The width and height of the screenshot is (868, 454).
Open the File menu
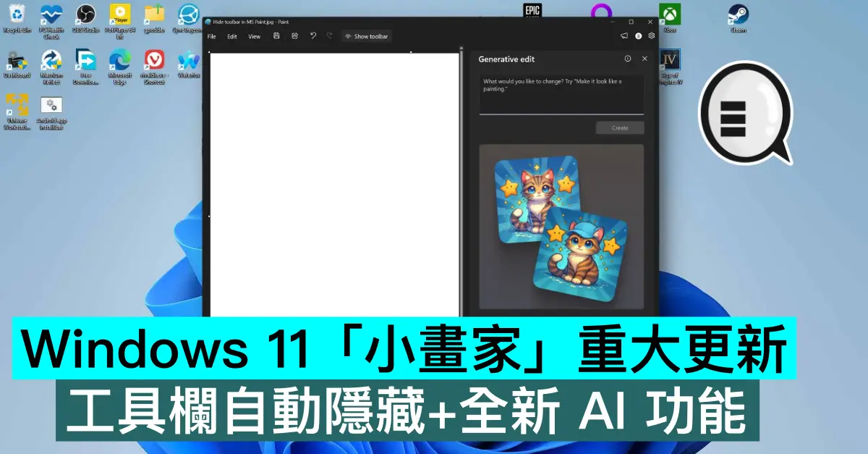coord(212,36)
